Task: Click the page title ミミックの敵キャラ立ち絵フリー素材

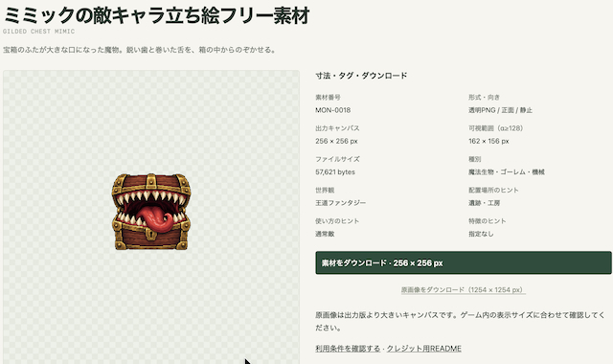Action: tap(156, 15)
